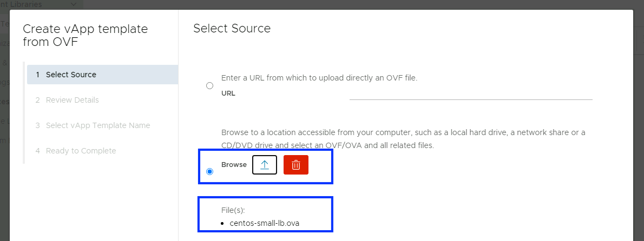Open step 4 Ready to Complete
The height and width of the screenshot is (241, 644).
tap(81, 151)
